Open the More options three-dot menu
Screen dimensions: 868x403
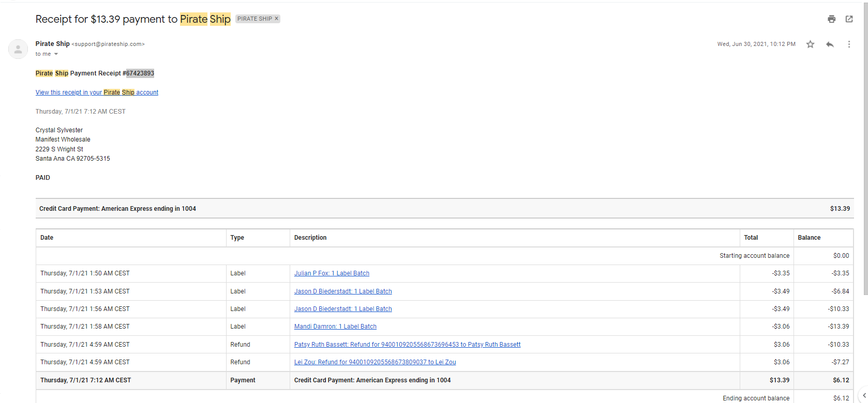tap(849, 44)
